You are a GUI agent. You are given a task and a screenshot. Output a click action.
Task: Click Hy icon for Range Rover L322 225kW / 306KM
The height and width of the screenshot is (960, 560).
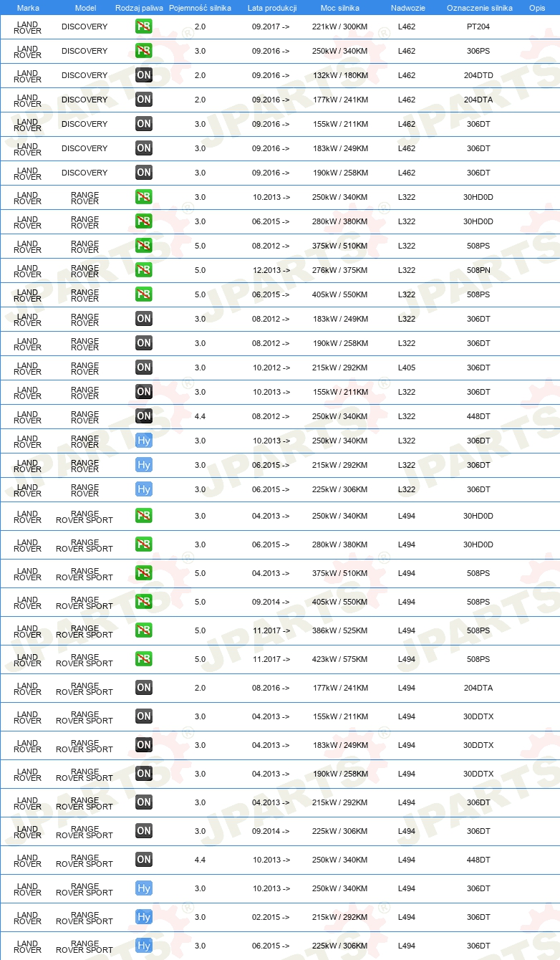pyautogui.click(x=144, y=489)
